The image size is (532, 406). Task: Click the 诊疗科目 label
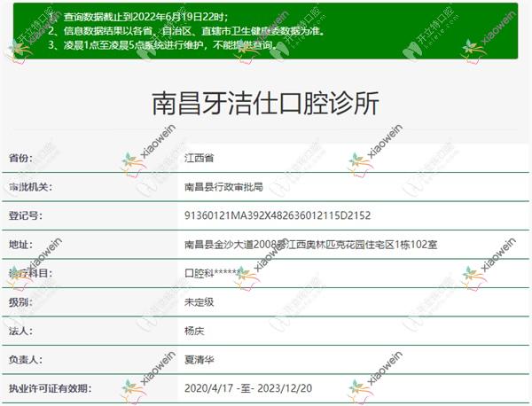pyautogui.click(x=30, y=273)
